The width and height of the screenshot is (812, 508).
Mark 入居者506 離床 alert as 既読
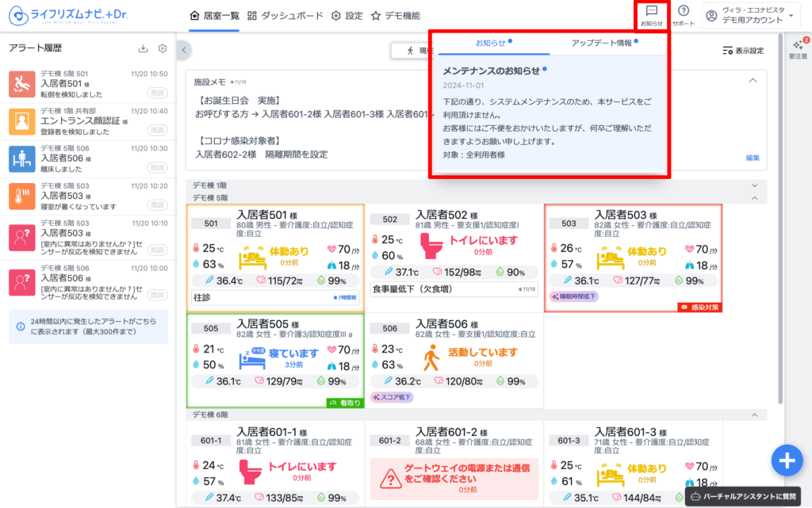(x=157, y=167)
